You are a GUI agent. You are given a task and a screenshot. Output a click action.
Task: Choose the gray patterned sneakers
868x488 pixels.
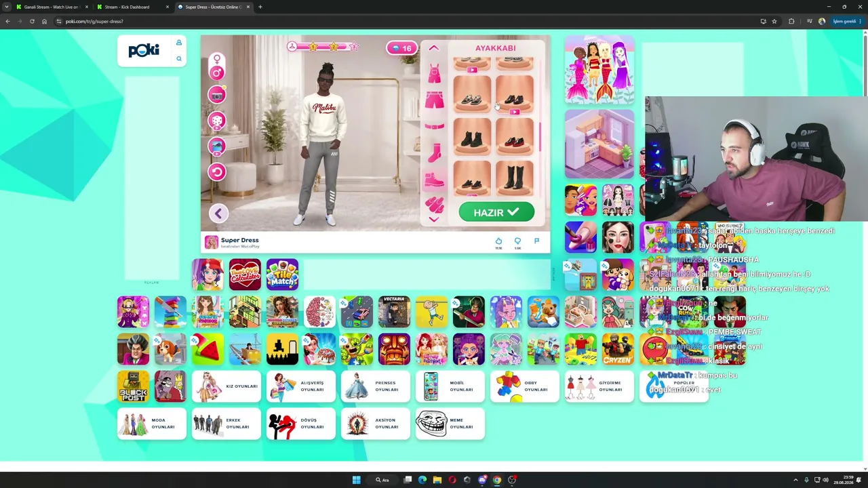pyautogui.click(x=472, y=95)
